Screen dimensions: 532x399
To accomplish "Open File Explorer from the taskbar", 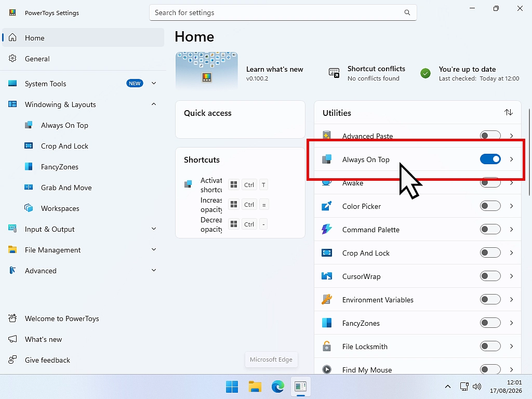I will click(255, 387).
